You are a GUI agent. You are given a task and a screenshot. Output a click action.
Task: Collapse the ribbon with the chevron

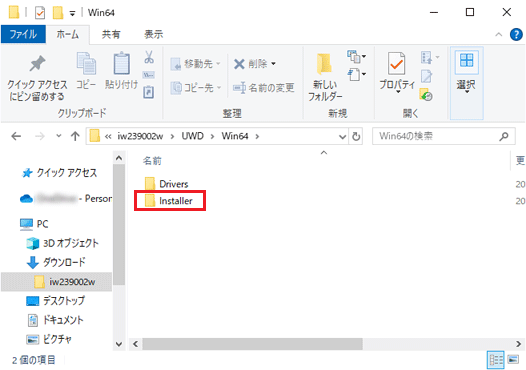[498, 34]
